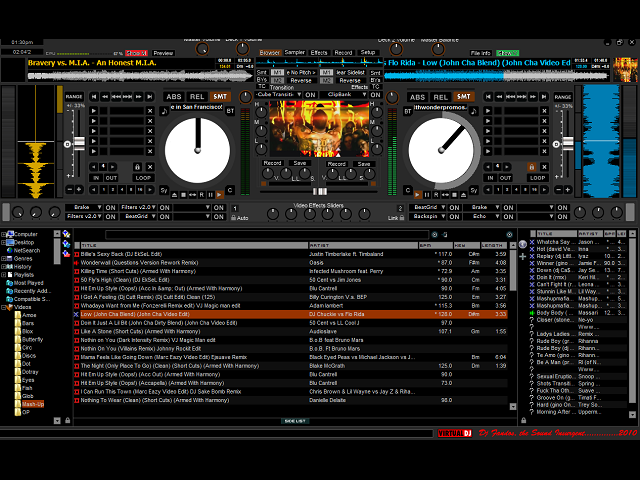Click the minus pitch button on left deck
The image size is (640, 480).
point(70,190)
